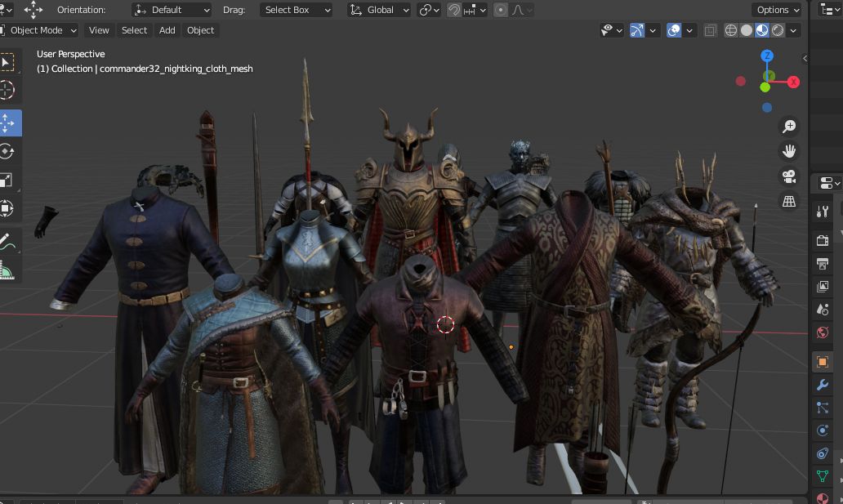Open the World properties tab
This screenshot has width=843, height=504.
[x=822, y=332]
